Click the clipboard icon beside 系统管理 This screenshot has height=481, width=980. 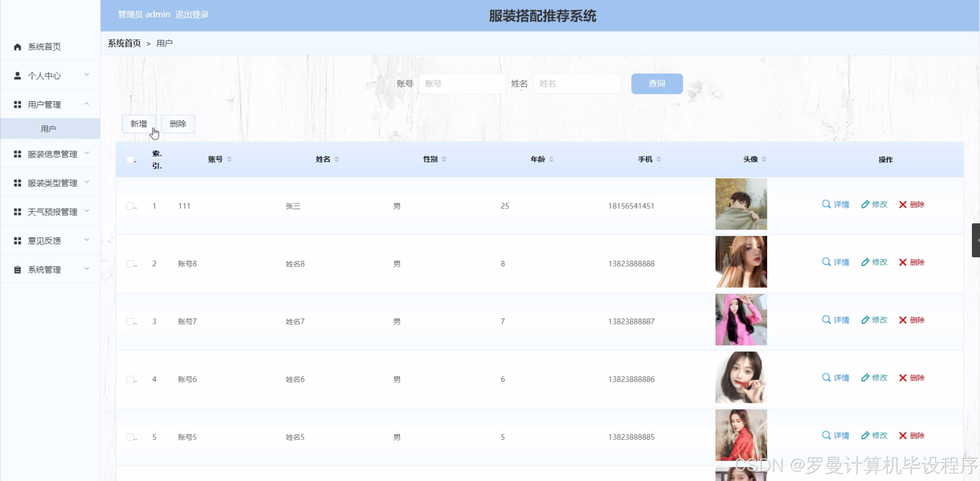(17, 270)
